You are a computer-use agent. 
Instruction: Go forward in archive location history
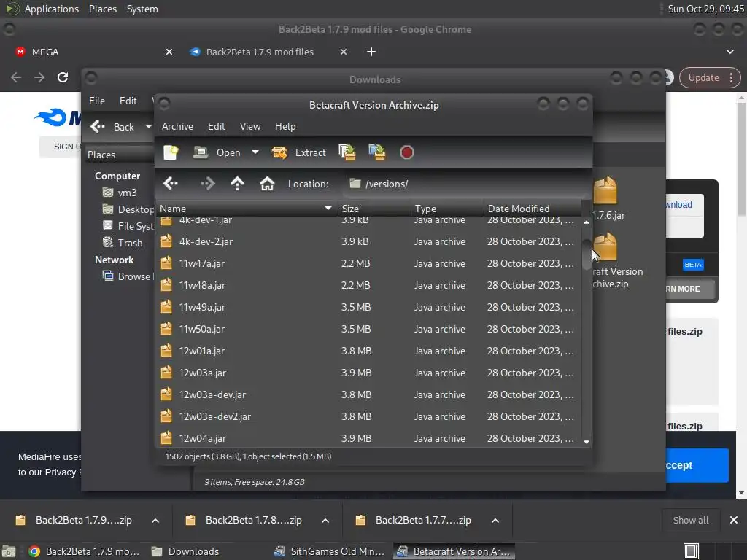pyautogui.click(x=207, y=183)
